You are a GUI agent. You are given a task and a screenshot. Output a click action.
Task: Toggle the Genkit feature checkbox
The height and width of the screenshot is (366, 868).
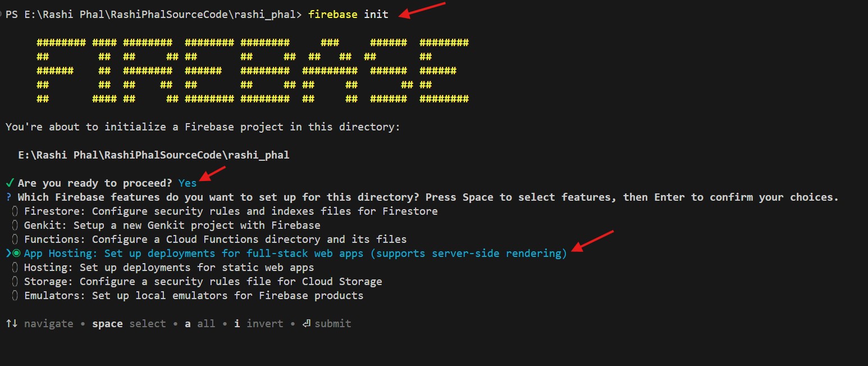click(x=15, y=225)
